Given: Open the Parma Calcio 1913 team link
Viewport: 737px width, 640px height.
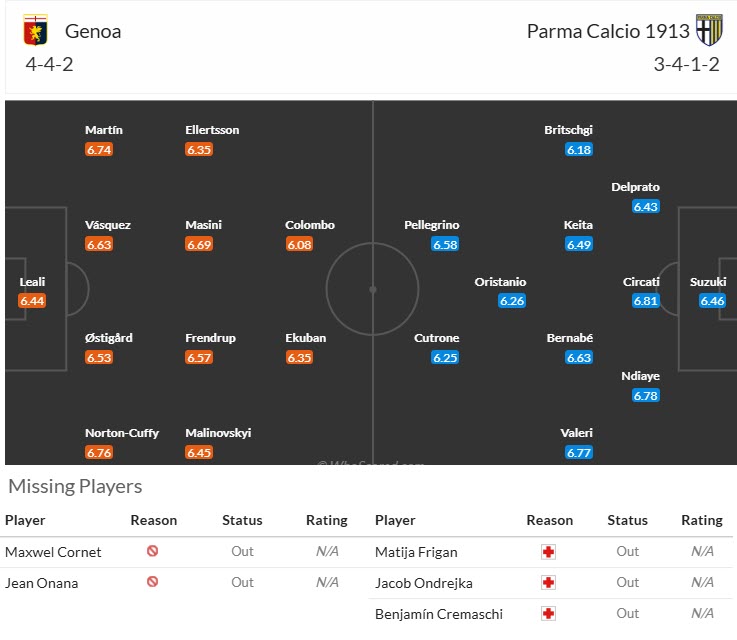Looking at the screenshot, I should pyautogui.click(x=608, y=31).
